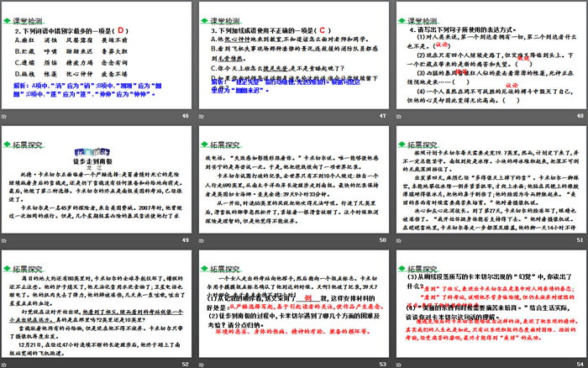Click slide 49 titled 徒步走到南极
Viewport: 588px width, 368px height.
[97, 184]
